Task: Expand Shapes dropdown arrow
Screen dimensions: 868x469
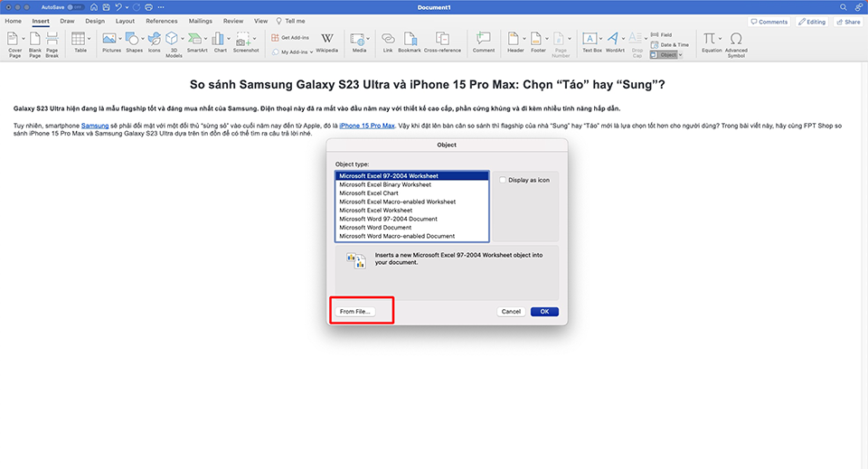Action: pyautogui.click(x=143, y=39)
